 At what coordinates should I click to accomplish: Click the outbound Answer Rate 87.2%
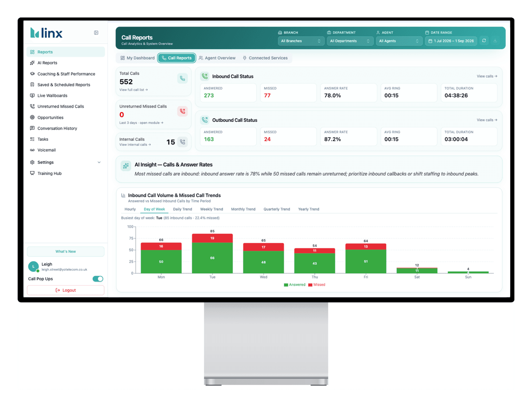click(x=332, y=139)
